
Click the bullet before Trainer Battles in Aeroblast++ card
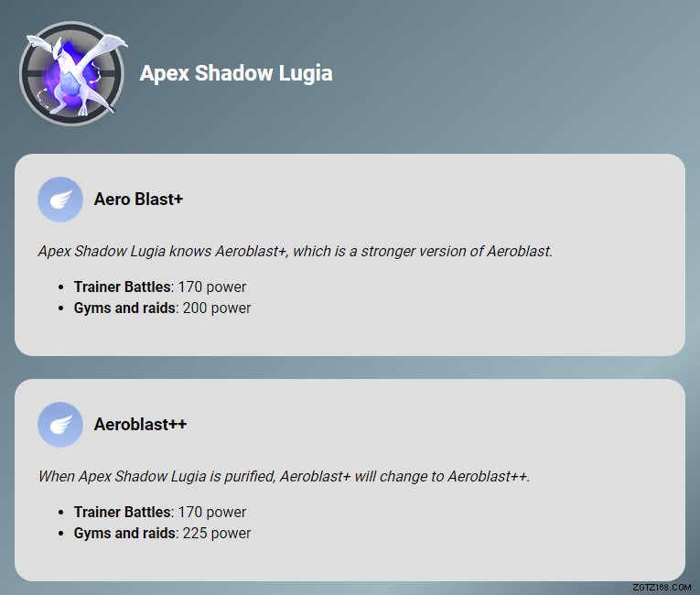tap(61, 513)
